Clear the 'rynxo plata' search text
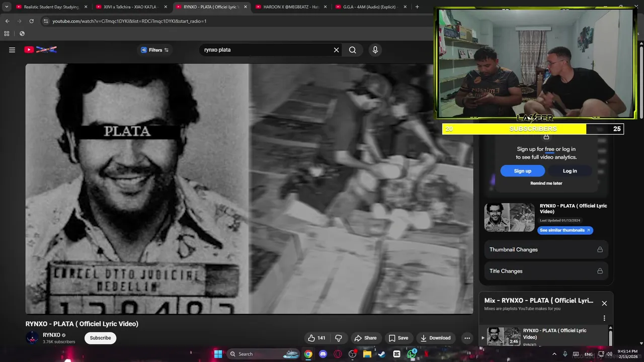Screen dimensions: 644x362 pyautogui.click(x=336, y=50)
